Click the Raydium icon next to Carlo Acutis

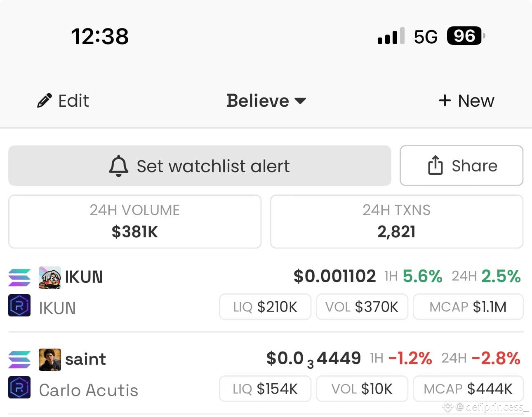[19, 387]
